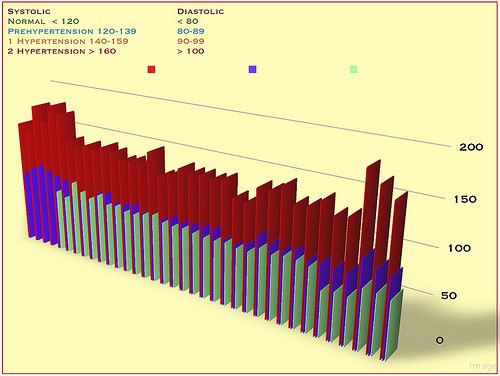This screenshot has height=376, width=500.
Task: Select the 'Diastolic' heading text
Action: (x=201, y=11)
